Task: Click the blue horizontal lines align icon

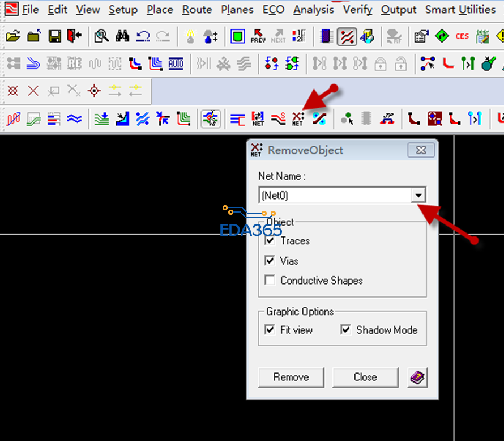Action: [237, 120]
